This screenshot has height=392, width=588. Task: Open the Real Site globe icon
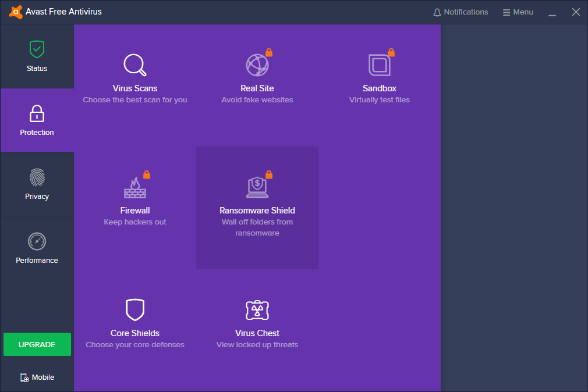click(x=257, y=65)
